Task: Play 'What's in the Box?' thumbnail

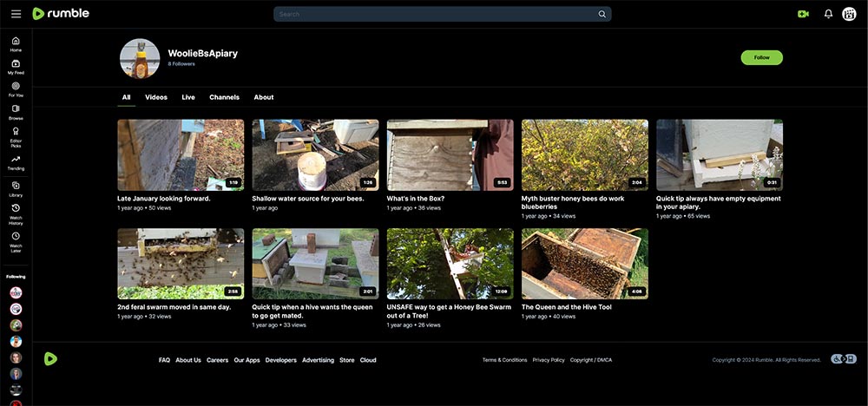Action: (450, 155)
